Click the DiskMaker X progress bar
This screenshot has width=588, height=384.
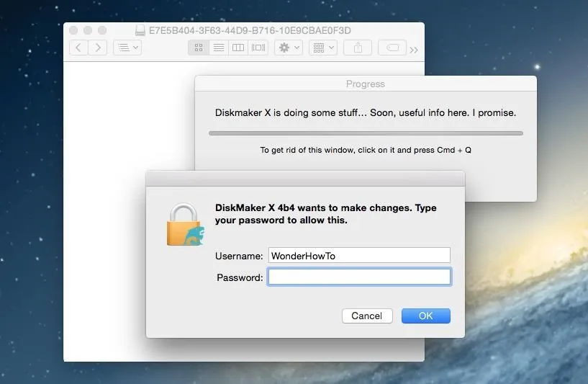point(365,133)
